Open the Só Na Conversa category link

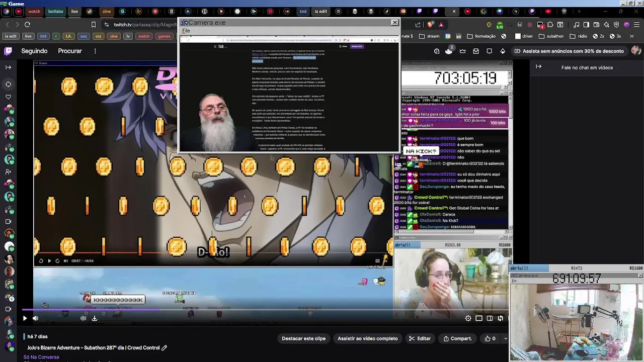click(41, 357)
